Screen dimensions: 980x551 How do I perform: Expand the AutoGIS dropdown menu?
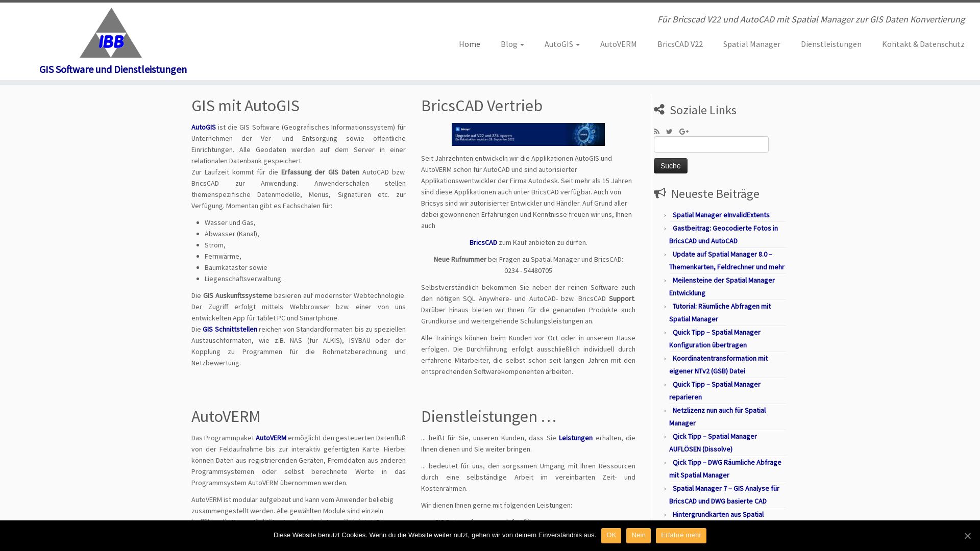[x=562, y=44]
